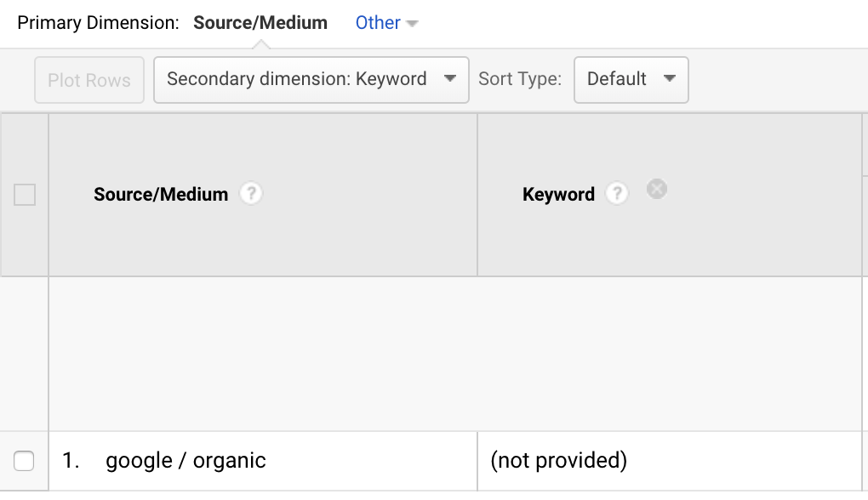Image resolution: width=868 pixels, height=500 pixels.
Task: Click the empty summary cell under Source/Medium
Action: [262, 353]
